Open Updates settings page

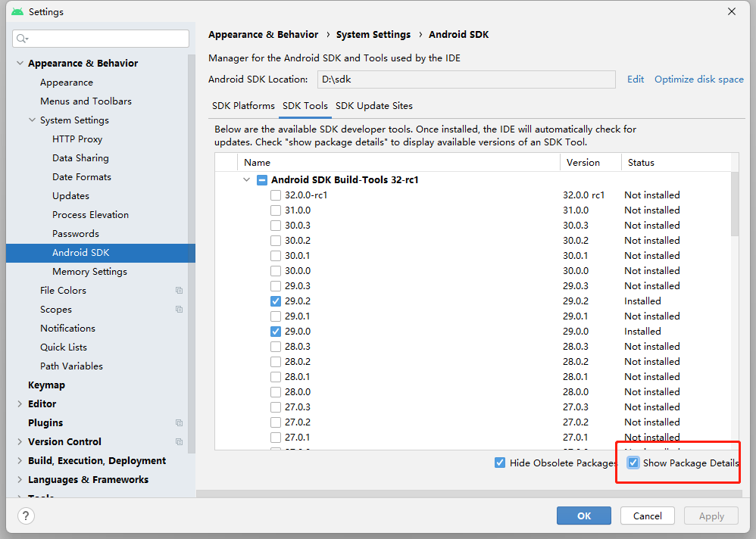click(x=71, y=196)
